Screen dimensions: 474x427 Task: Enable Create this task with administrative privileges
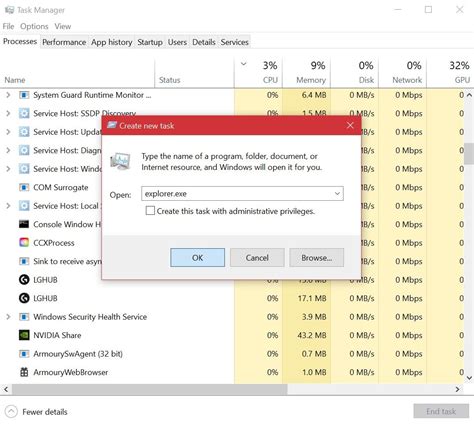pos(150,211)
